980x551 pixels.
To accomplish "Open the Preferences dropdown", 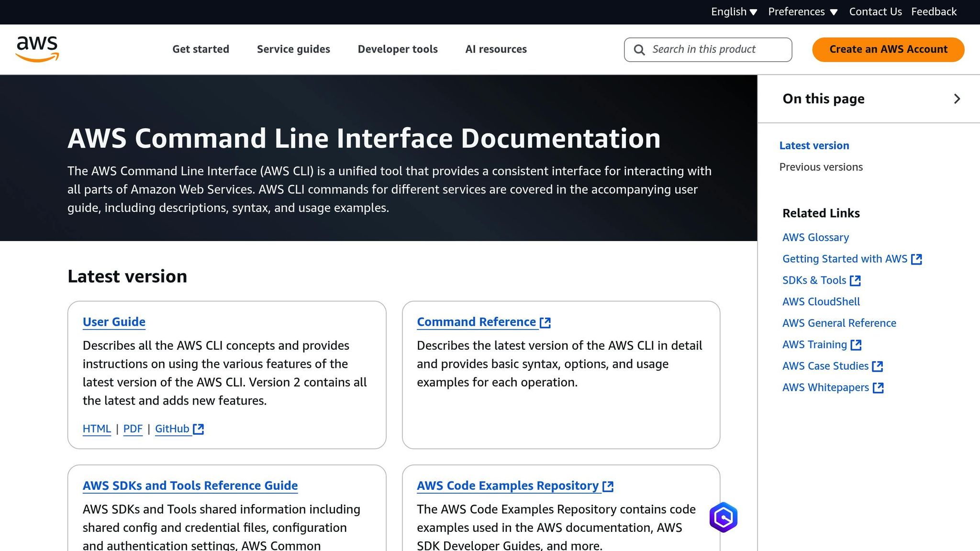I will click(x=803, y=12).
